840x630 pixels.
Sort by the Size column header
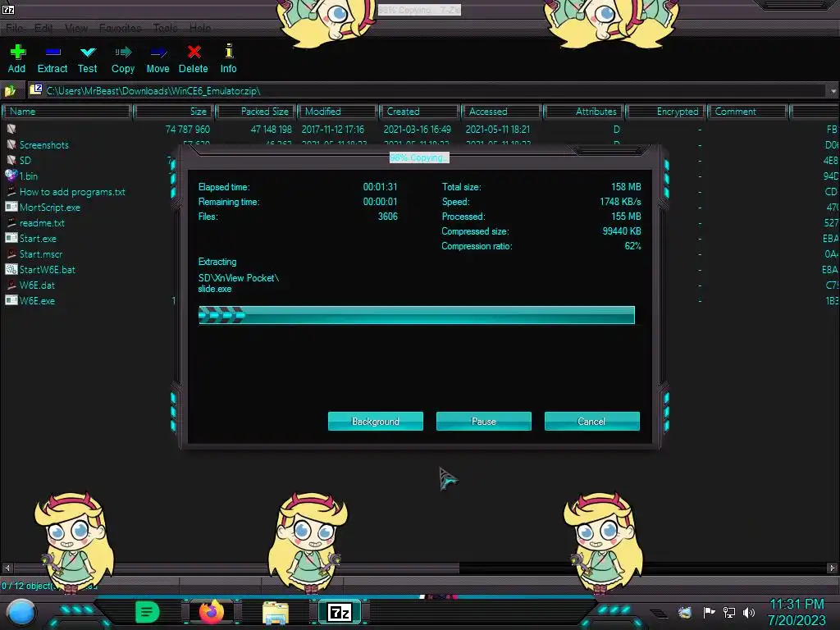pos(174,112)
